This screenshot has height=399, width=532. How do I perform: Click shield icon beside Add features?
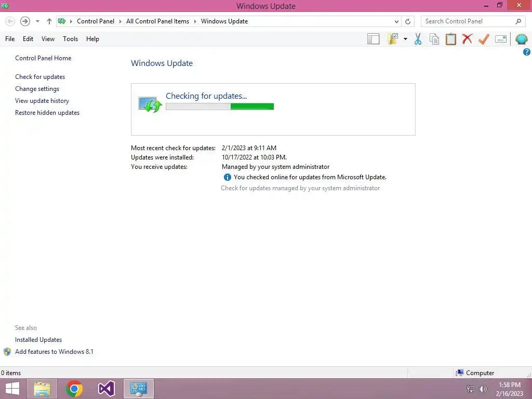pyautogui.click(x=7, y=352)
